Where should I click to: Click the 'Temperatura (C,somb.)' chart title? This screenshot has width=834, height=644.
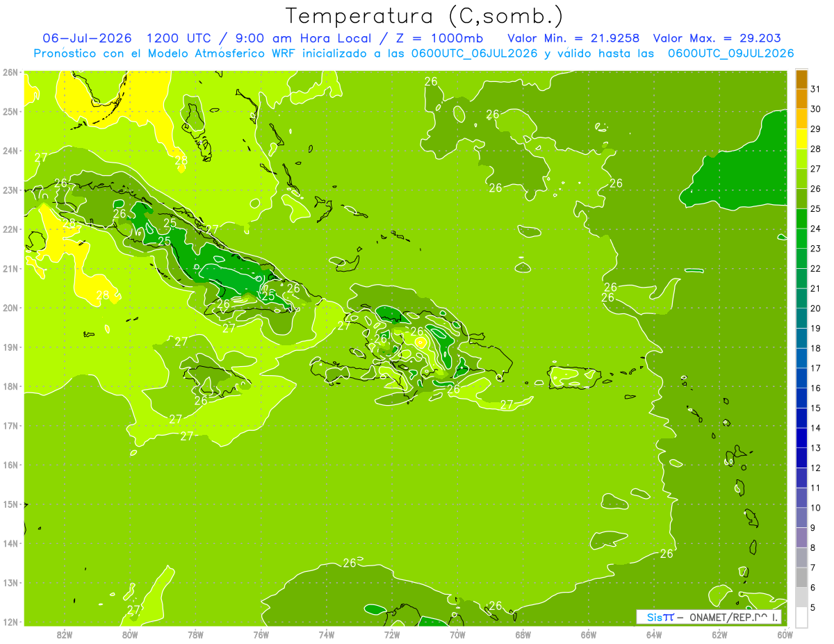click(x=425, y=16)
